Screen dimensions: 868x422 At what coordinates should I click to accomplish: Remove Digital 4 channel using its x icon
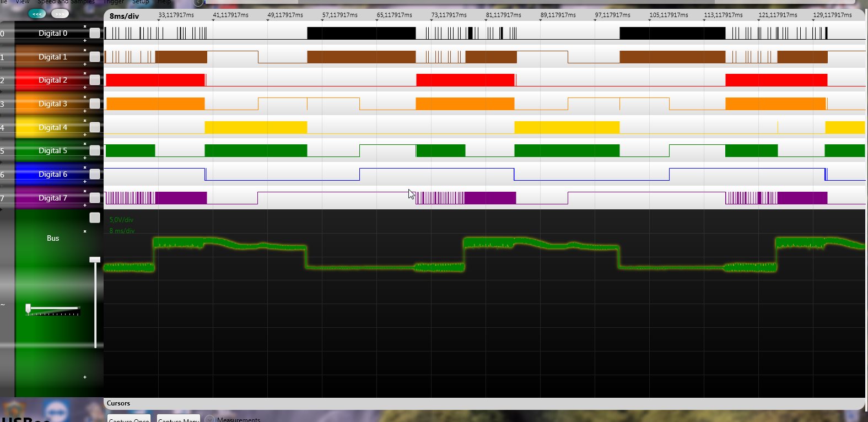(x=85, y=121)
